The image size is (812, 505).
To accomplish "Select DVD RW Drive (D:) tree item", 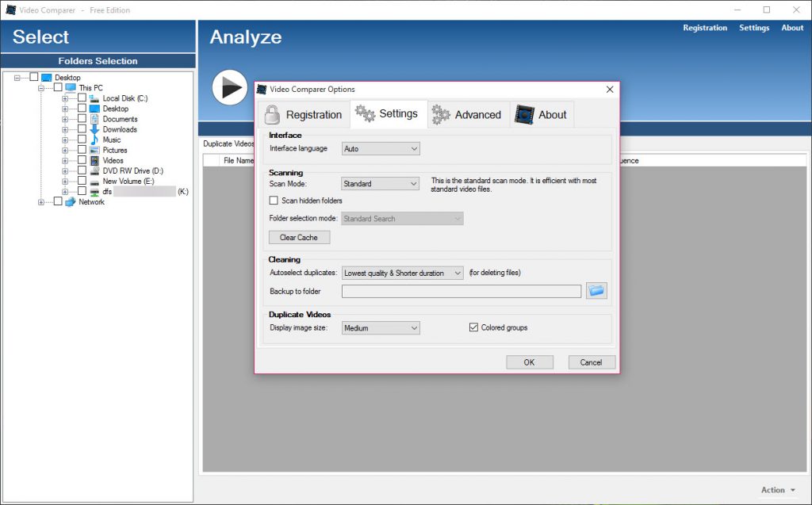I will pyautogui.click(x=132, y=170).
